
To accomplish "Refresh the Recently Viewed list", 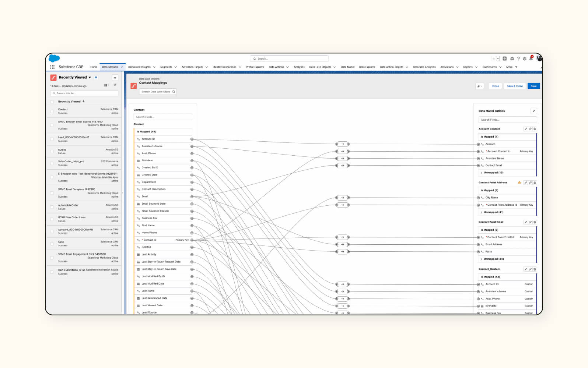I will point(115,85).
